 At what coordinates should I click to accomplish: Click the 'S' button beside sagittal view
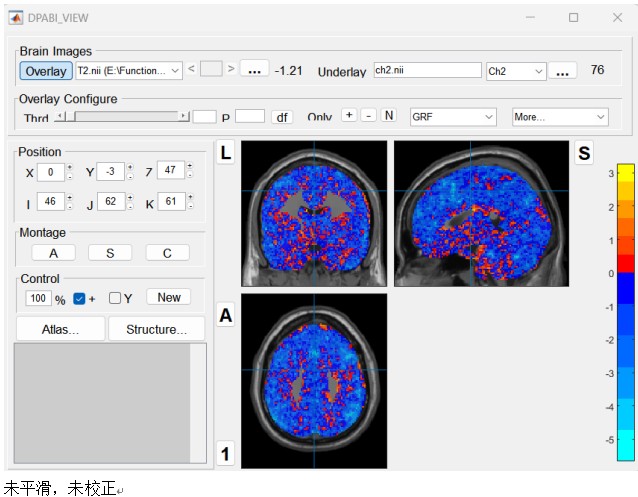pyautogui.click(x=584, y=153)
